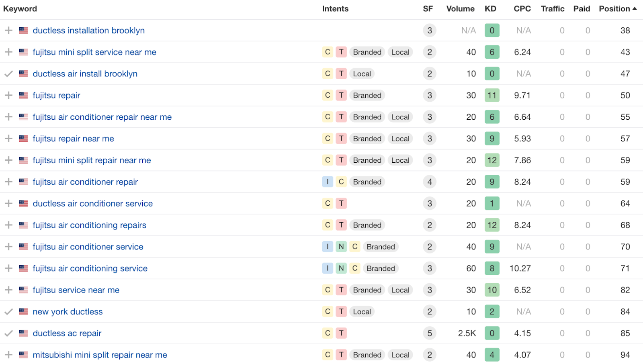Toggle the checkmark beside "ductless air install brooklyn"

pos(8,74)
